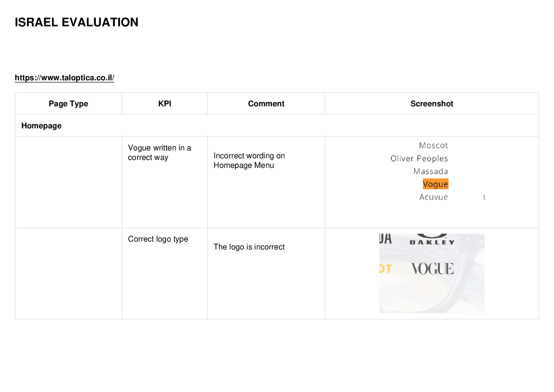Open the taloptica.co.il link
The width and height of the screenshot is (554, 392).
(64, 78)
